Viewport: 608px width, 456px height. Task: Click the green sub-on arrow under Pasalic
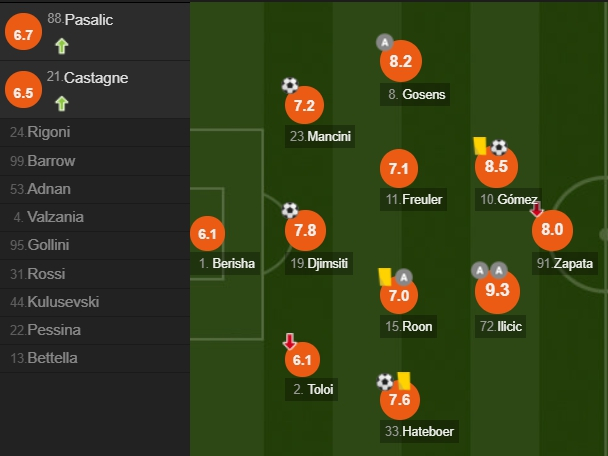tap(61, 45)
